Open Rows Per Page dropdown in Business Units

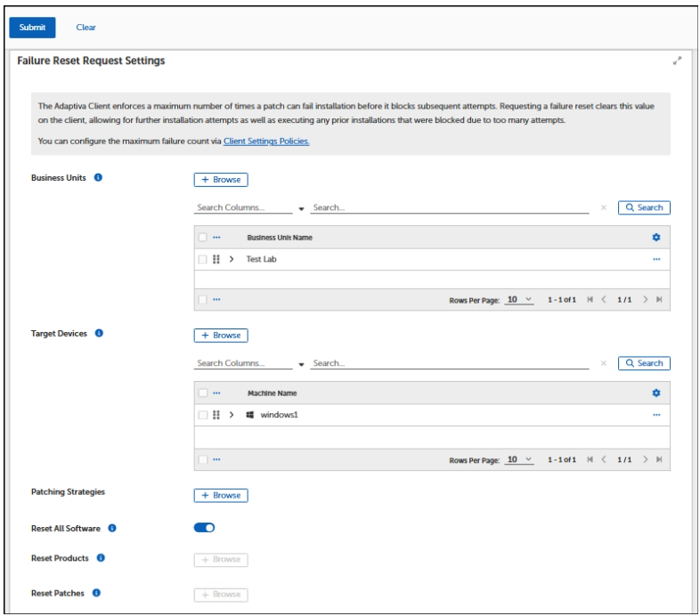pos(518,299)
